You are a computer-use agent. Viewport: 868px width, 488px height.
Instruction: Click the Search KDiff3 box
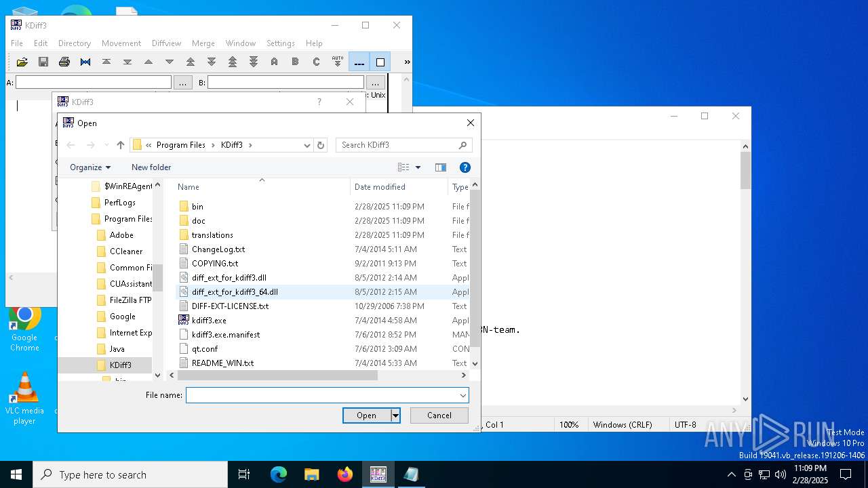[x=403, y=145]
